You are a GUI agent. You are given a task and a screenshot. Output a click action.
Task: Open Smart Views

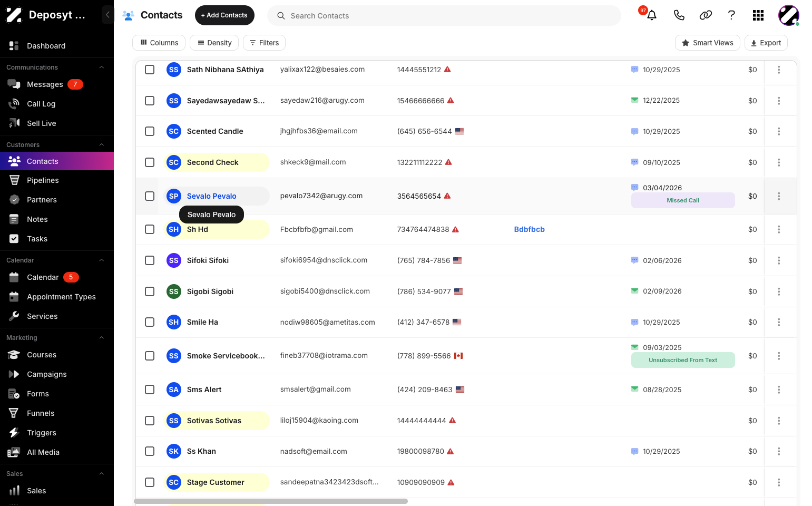tap(708, 43)
